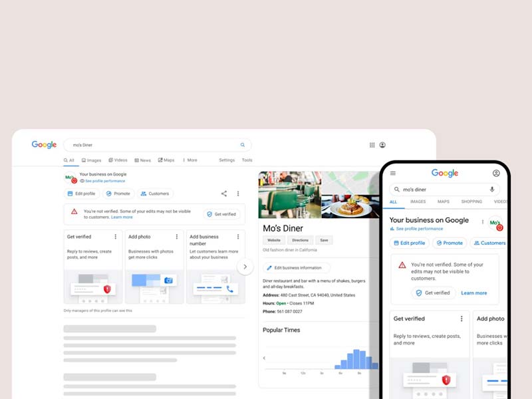Screen dimensions: 532x399
Task: Select the All search tab on desktop
Action: click(x=69, y=160)
